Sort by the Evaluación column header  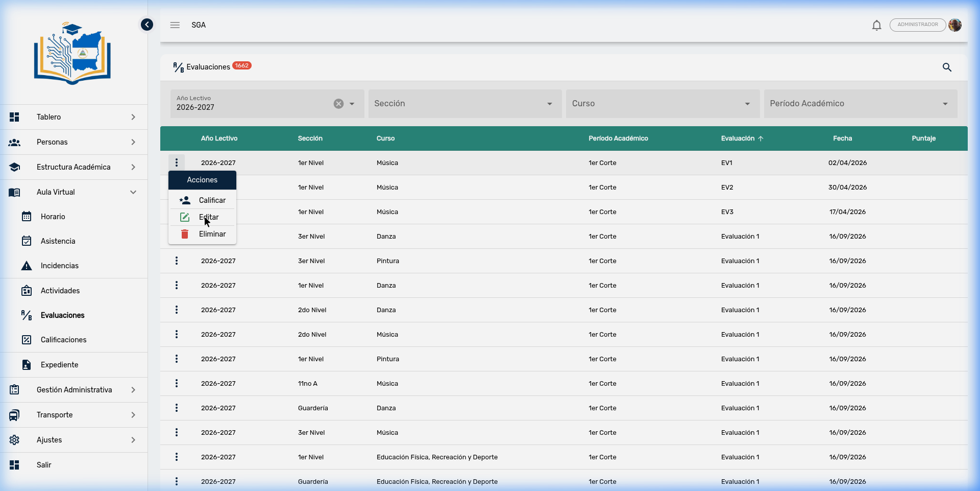click(x=738, y=138)
